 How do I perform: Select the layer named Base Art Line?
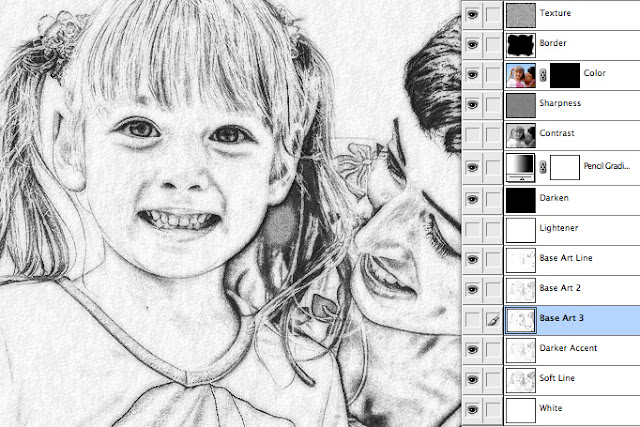[566, 258]
